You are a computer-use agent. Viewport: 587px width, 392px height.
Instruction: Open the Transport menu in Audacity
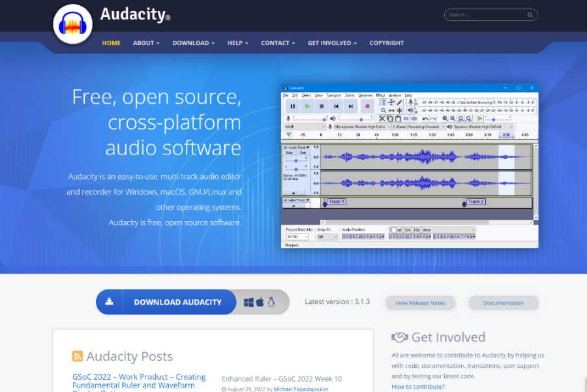click(333, 95)
